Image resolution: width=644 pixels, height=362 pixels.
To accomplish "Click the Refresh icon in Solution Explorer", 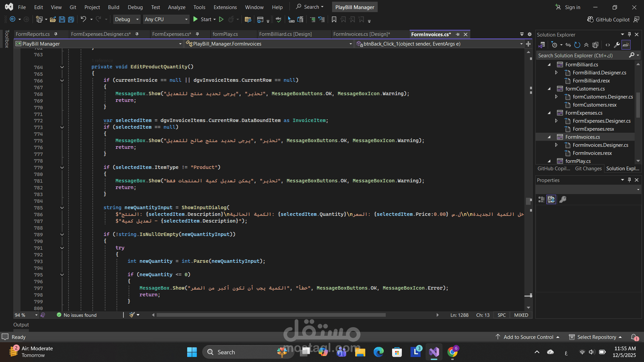I will click(577, 45).
